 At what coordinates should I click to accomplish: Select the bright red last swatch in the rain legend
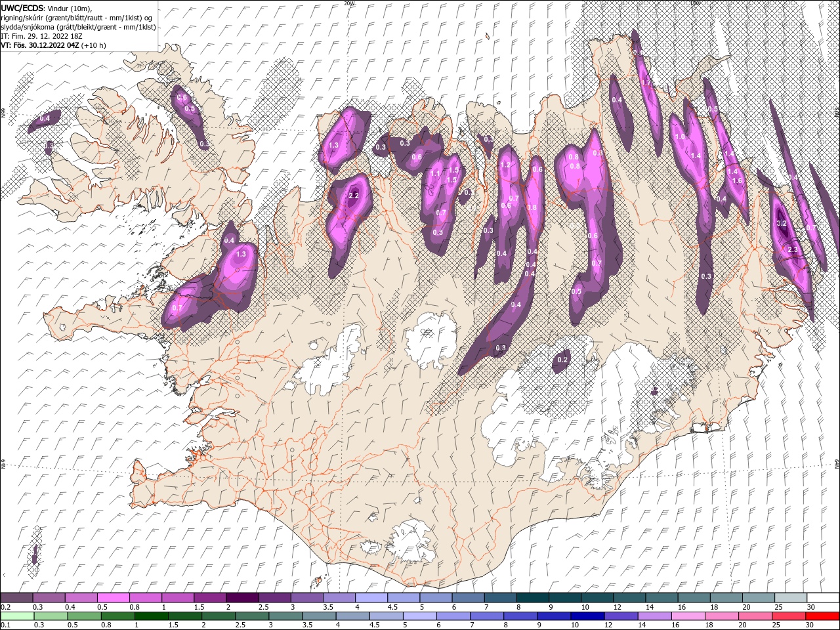coord(822,616)
